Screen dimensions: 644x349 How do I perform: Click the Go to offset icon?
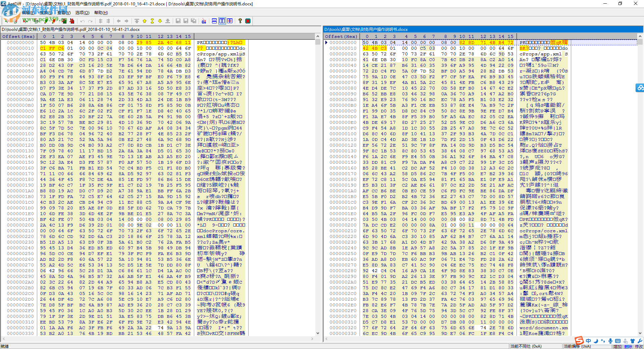pyautogui.click(x=204, y=21)
